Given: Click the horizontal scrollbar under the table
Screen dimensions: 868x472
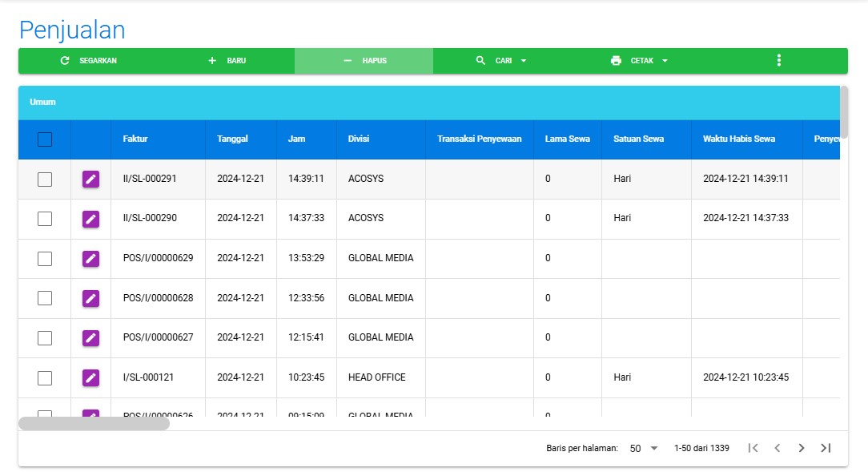Looking at the screenshot, I should click(x=94, y=423).
